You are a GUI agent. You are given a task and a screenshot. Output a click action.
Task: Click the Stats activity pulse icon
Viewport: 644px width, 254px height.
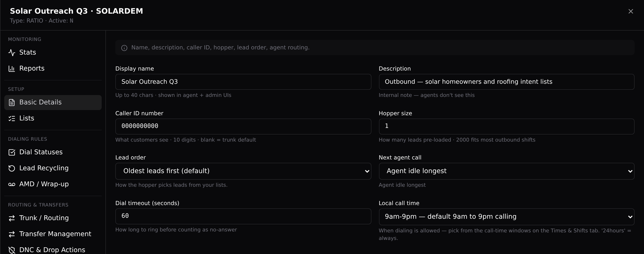click(12, 52)
